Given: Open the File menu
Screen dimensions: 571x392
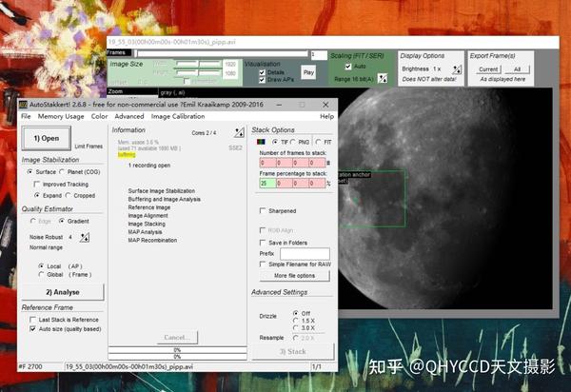Looking at the screenshot, I should [x=26, y=116].
